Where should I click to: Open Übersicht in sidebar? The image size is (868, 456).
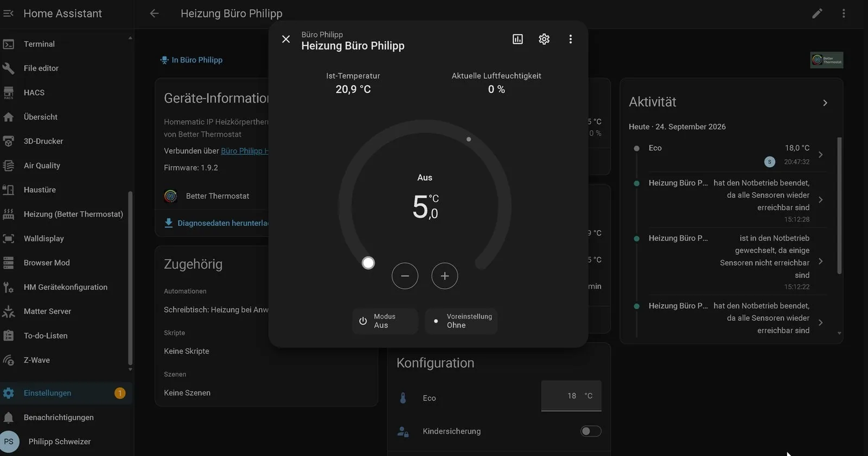[65, 117]
